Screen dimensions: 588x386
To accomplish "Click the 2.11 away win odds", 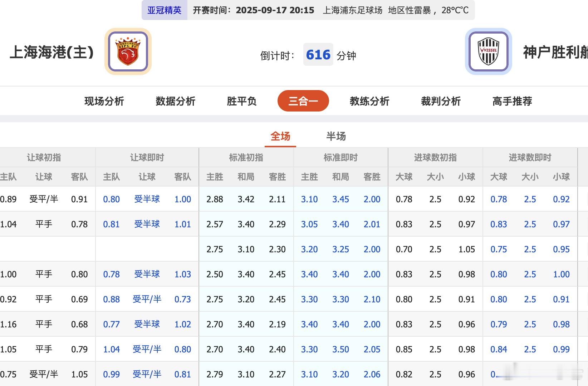I will 277,199.
